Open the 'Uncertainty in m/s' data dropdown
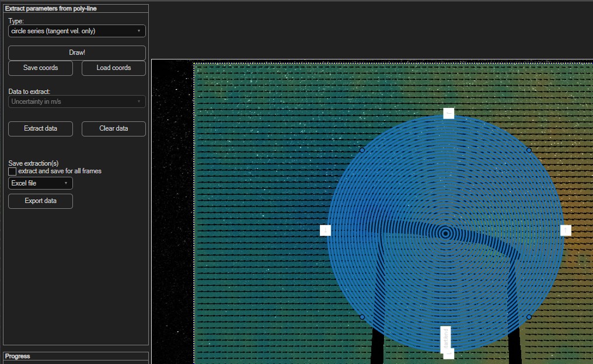This screenshot has height=364, width=593. point(77,101)
